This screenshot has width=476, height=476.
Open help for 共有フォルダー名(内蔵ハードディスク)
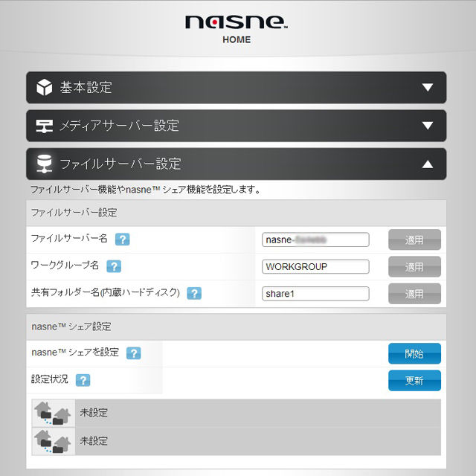194,293
